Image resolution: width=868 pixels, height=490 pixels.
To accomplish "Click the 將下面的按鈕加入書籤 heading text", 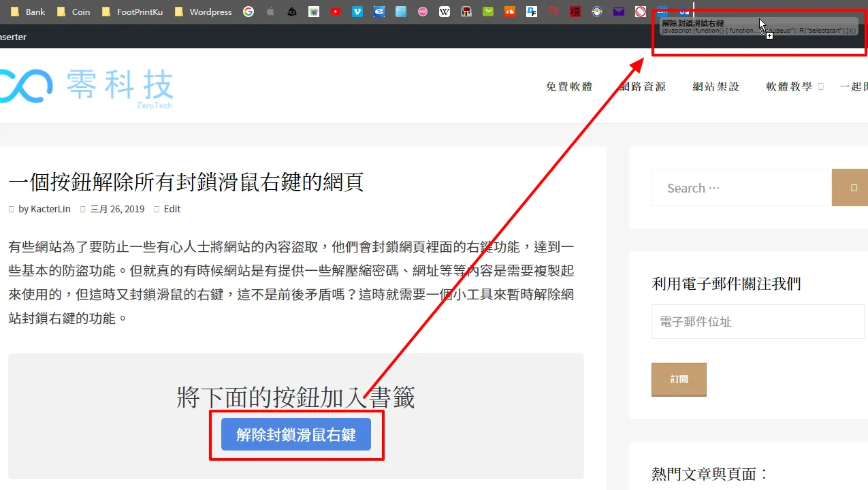I will click(x=295, y=397).
